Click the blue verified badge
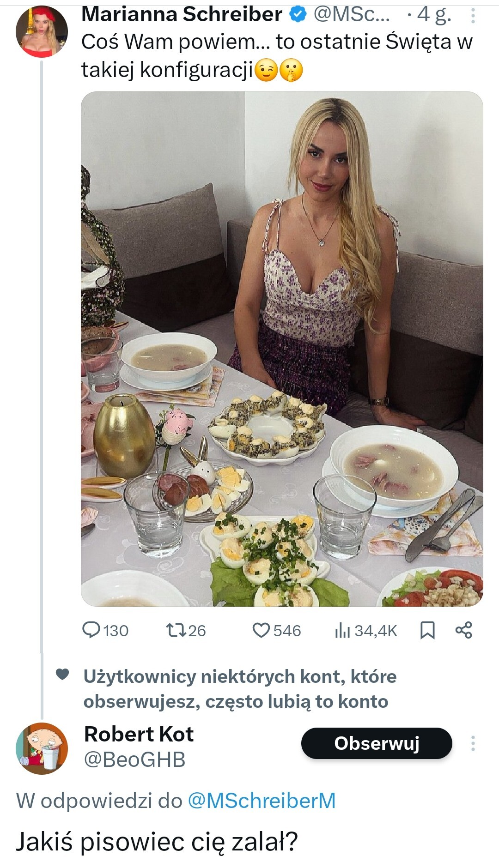The width and height of the screenshot is (499, 868). [298, 15]
